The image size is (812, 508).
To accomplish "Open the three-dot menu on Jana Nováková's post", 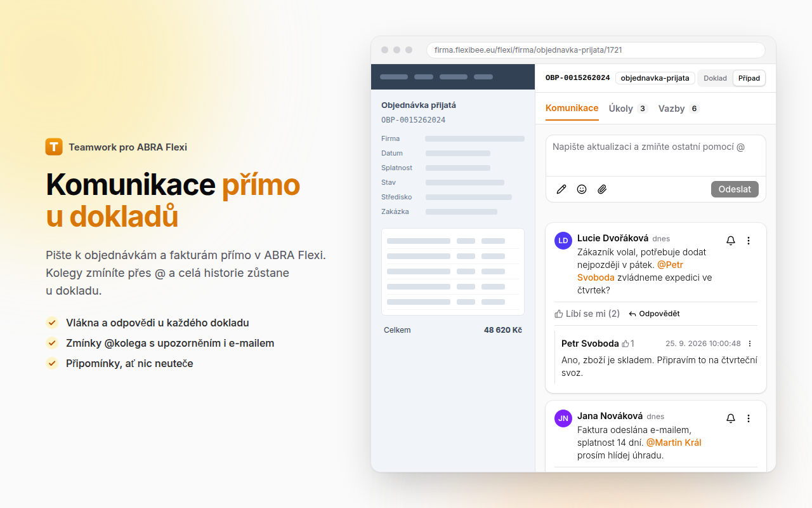I will coord(749,418).
